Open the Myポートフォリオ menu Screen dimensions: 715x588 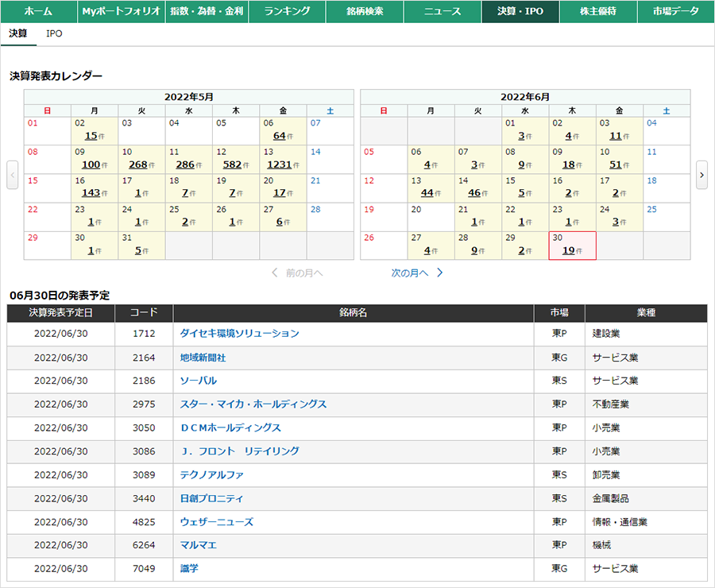click(x=122, y=12)
